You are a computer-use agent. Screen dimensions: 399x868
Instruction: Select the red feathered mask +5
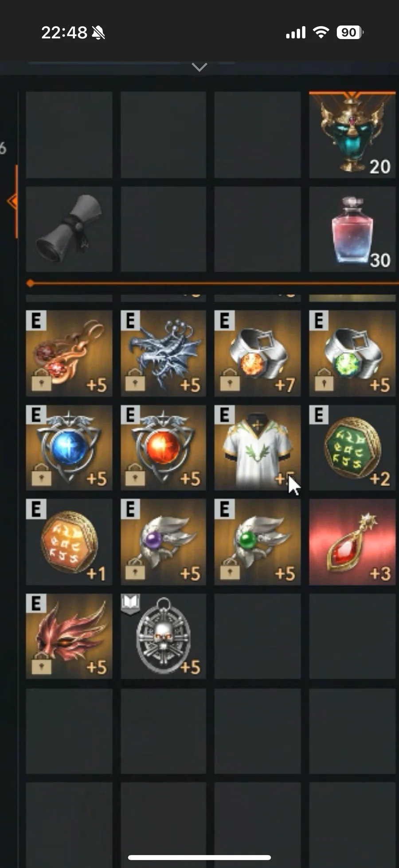[69, 636]
